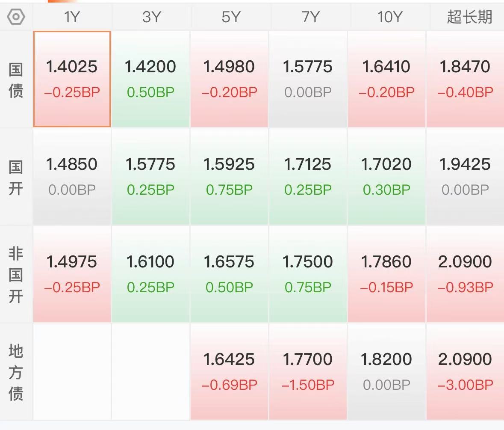
Task: Select the 3Y column header
Action: [151, 17]
